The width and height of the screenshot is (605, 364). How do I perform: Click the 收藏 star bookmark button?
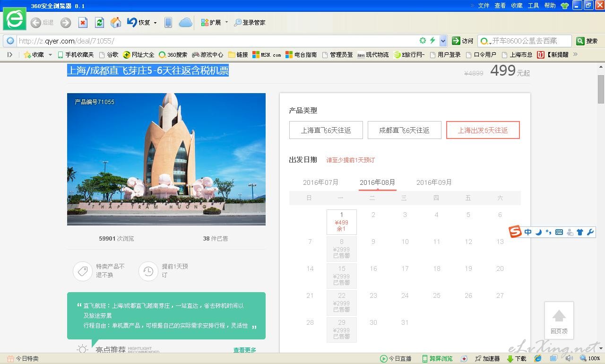34,55
